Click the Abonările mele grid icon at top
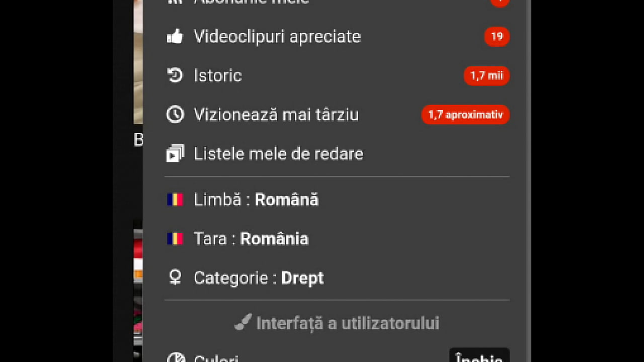 (x=175, y=3)
